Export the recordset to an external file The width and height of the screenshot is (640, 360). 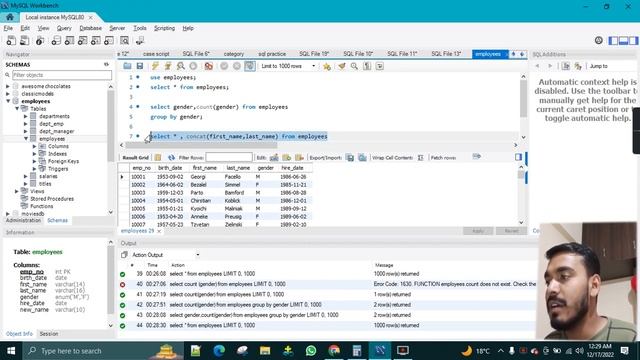coord(350,158)
